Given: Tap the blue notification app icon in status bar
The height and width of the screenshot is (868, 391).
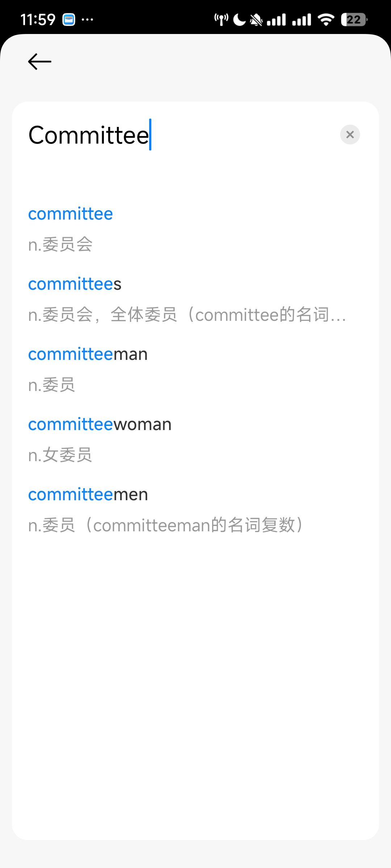Looking at the screenshot, I should pos(69,20).
